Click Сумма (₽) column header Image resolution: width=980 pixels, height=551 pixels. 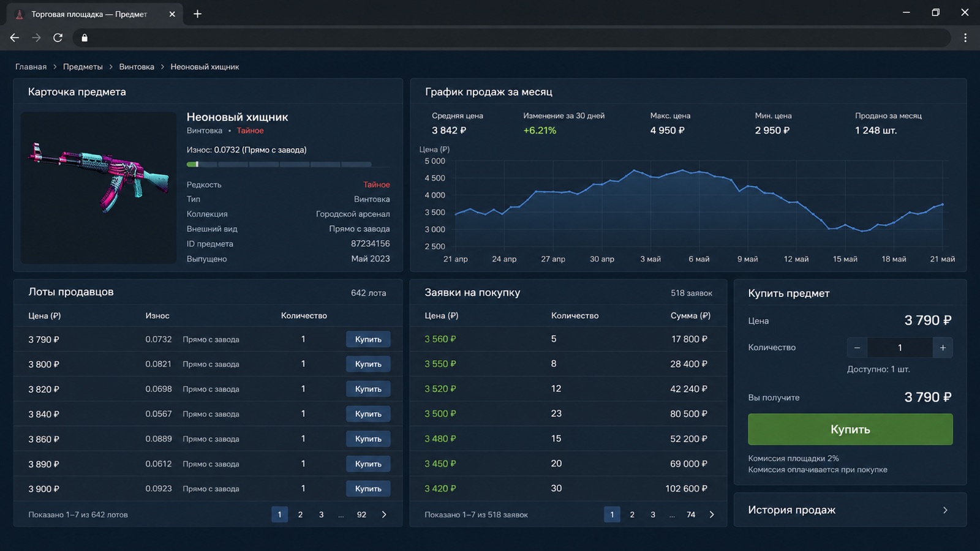(690, 316)
